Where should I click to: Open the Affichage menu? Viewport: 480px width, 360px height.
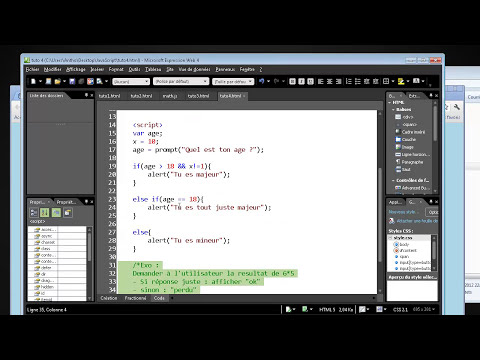tap(76, 69)
